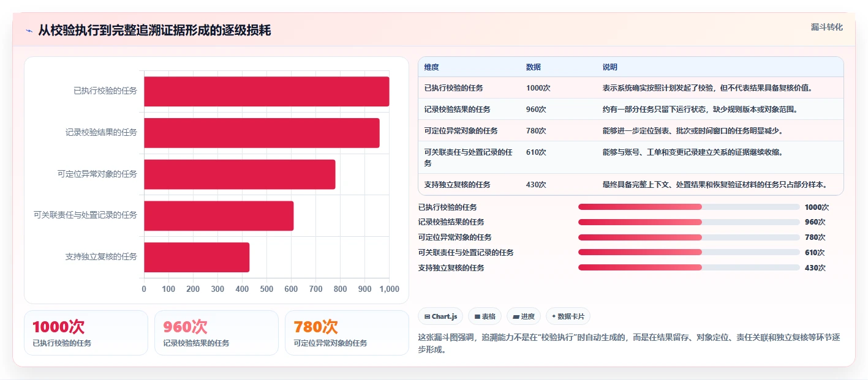Click the 780次 stat card

(347, 333)
